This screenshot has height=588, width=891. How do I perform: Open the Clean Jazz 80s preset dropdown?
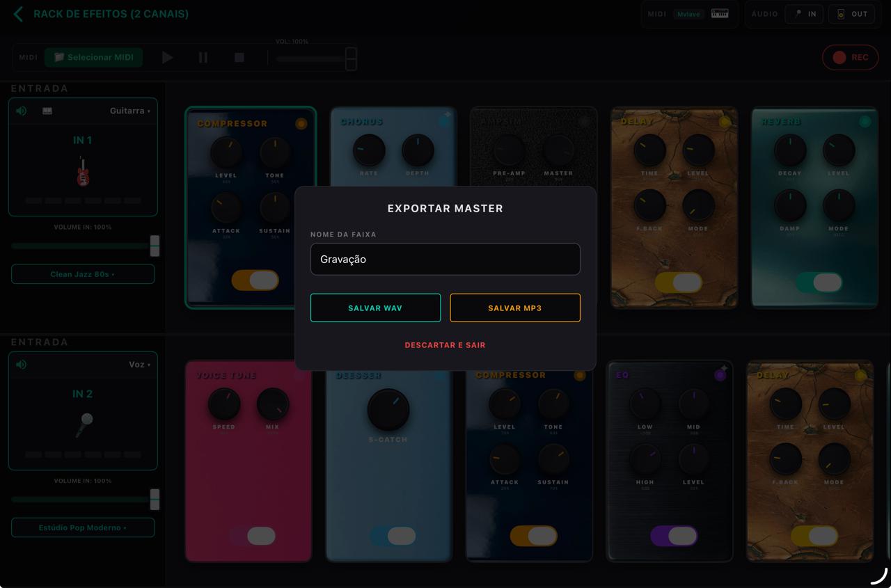tap(83, 274)
